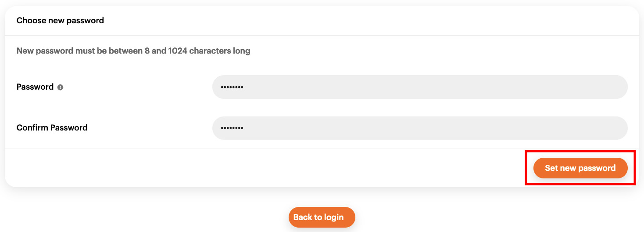Image resolution: width=644 pixels, height=232 pixels.
Task: Click the password length requirement text
Action: tap(133, 51)
